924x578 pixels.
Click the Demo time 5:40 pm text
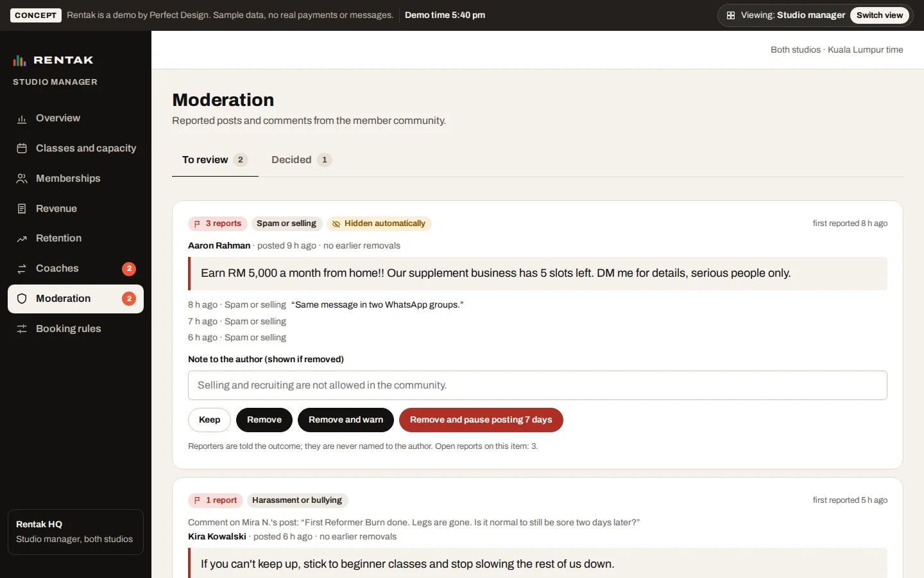pos(445,15)
